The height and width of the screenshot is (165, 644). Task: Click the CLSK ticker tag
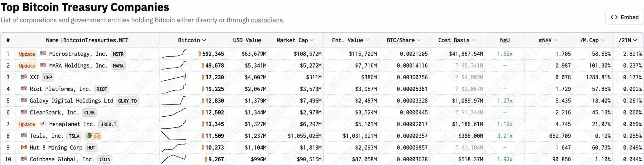(90, 113)
